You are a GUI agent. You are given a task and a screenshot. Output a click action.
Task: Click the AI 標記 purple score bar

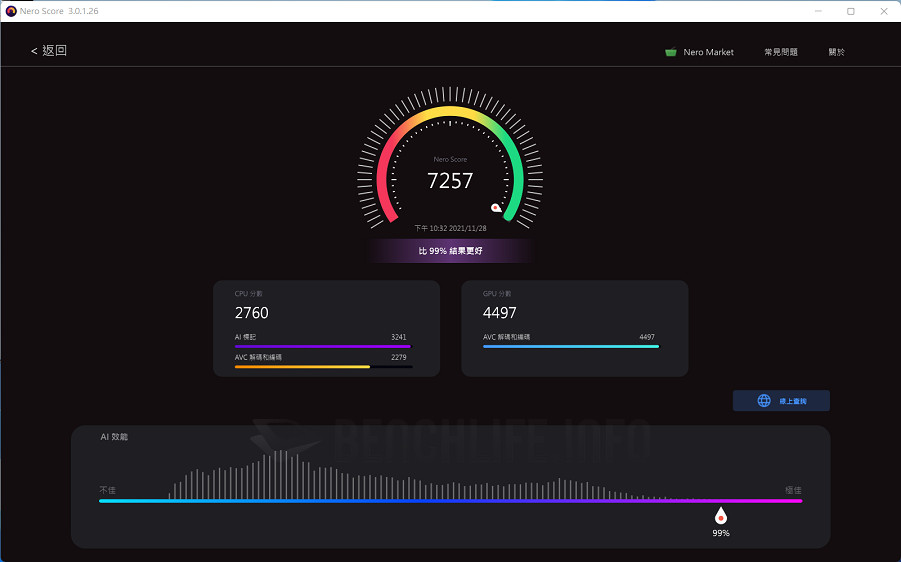(322, 346)
